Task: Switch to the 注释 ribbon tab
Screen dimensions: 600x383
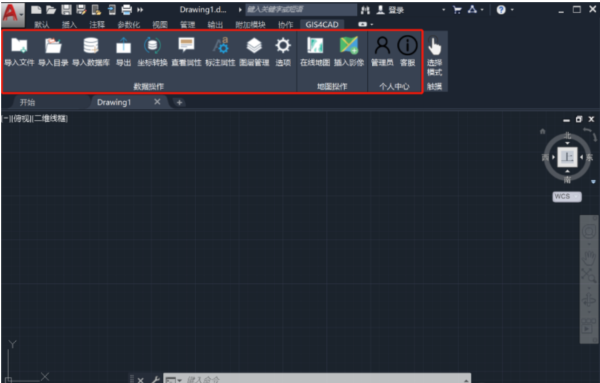Action: [x=97, y=25]
